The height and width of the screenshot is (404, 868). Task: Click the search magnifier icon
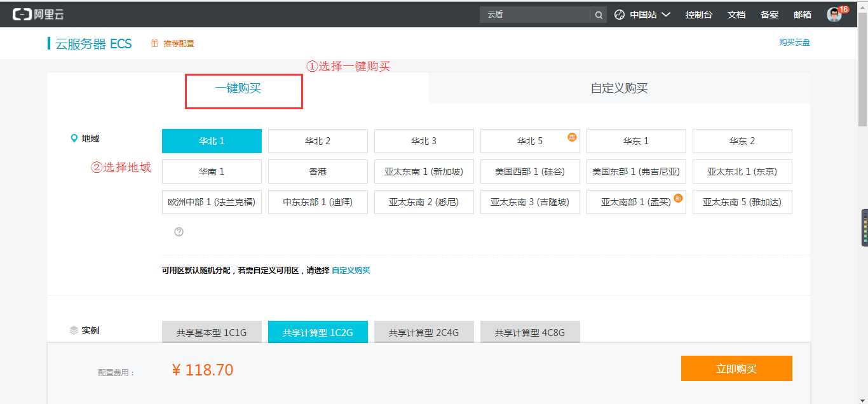[x=599, y=15]
